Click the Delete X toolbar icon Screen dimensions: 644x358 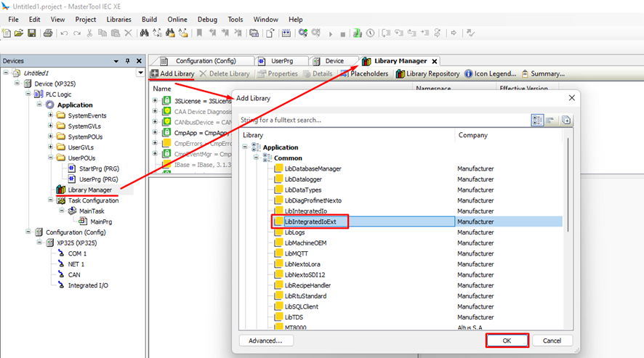[128, 33]
